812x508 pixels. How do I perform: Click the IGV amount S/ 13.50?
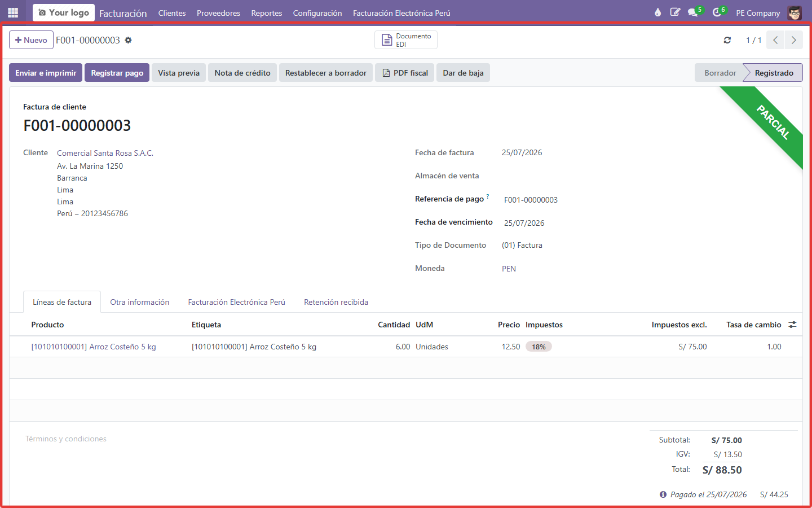click(x=727, y=454)
